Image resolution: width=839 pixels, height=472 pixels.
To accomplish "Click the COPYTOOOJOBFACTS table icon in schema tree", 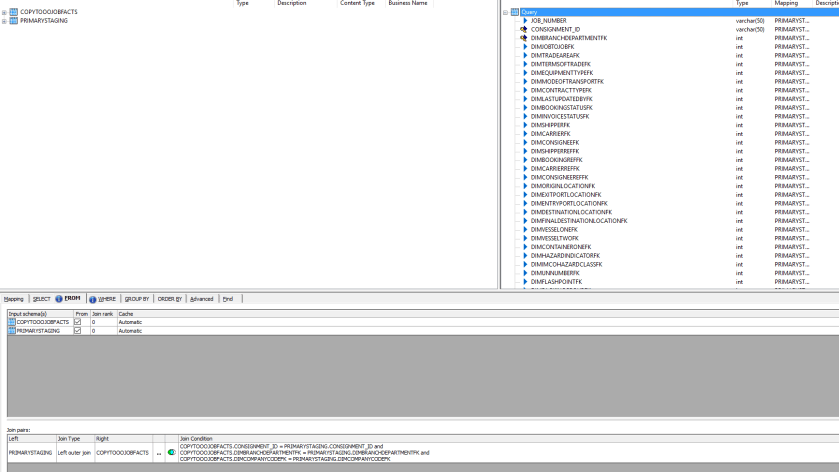I will click(13, 12).
